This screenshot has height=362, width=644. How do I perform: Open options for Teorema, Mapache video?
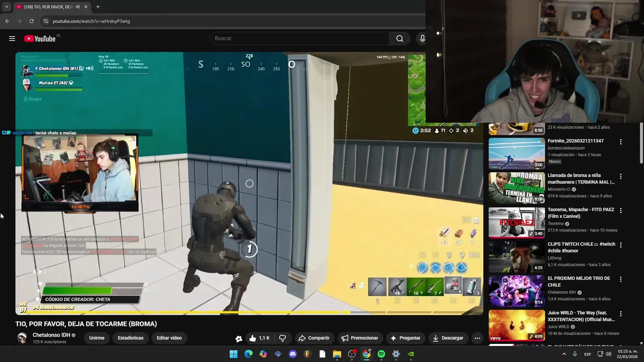[x=620, y=211]
